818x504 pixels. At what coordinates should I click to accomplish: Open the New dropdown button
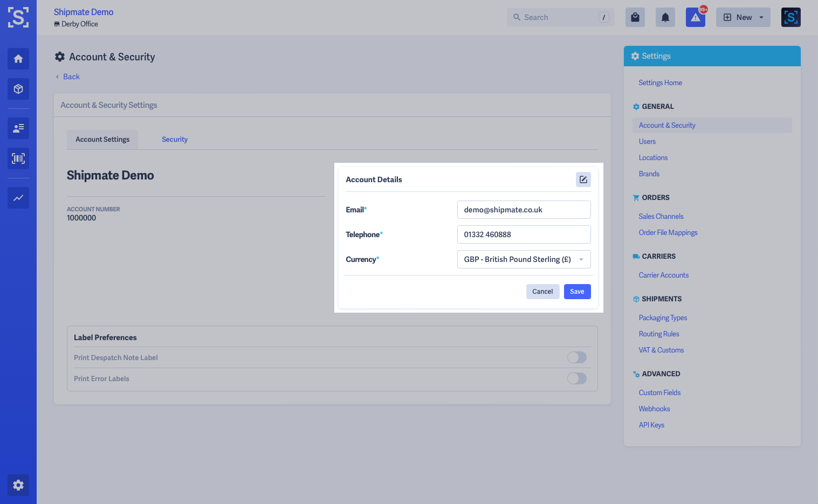point(743,17)
